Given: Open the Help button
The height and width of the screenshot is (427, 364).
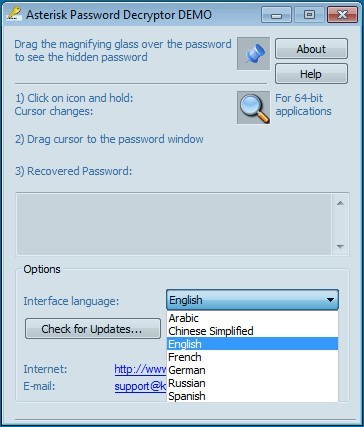Looking at the screenshot, I should tap(311, 74).
